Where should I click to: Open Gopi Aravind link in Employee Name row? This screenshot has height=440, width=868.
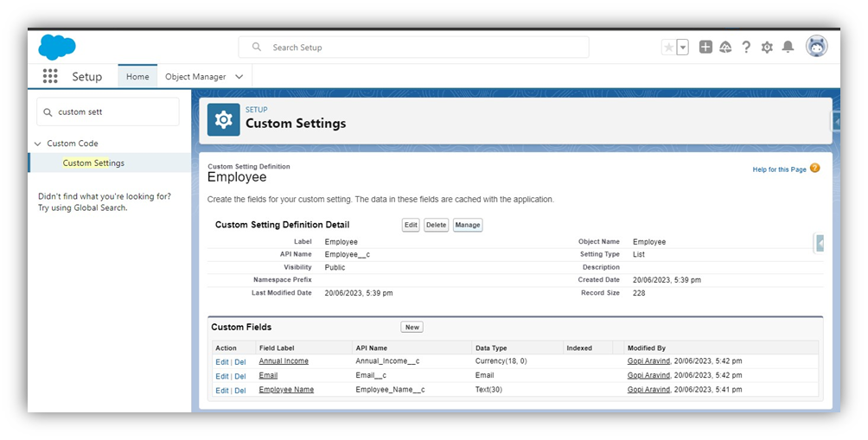coord(648,390)
